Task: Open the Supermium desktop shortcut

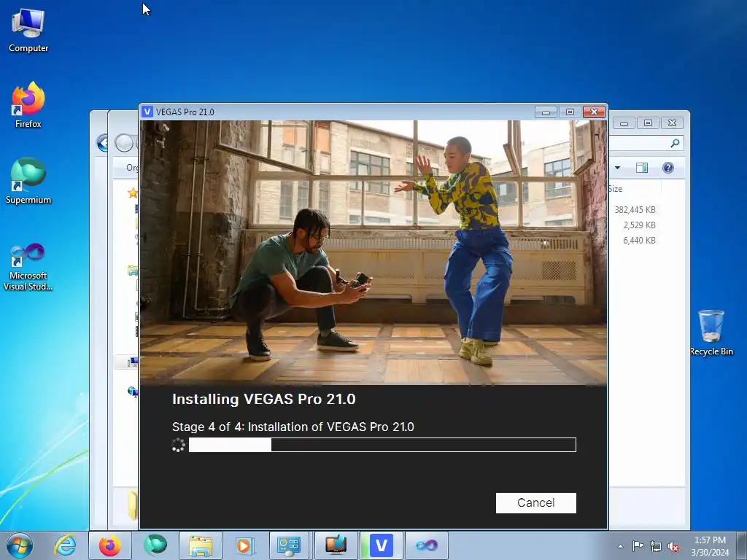Action: point(28,181)
